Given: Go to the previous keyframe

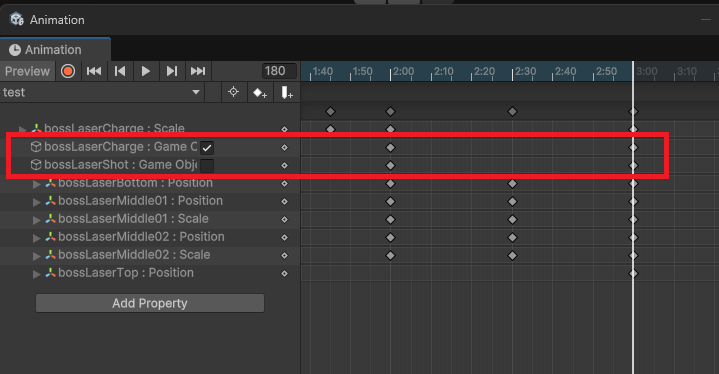Looking at the screenshot, I should point(120,71).
